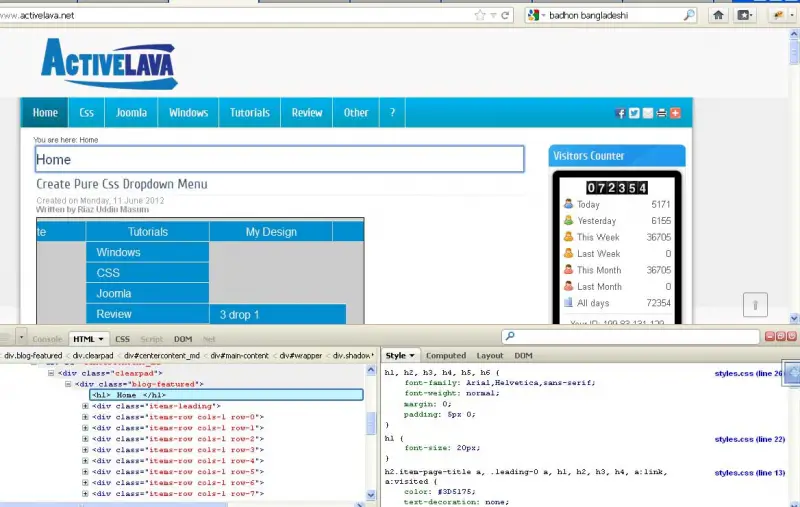Screen dimensions: 800x507
Task: Click the question mark navigation item
Action: click(392, 113)
